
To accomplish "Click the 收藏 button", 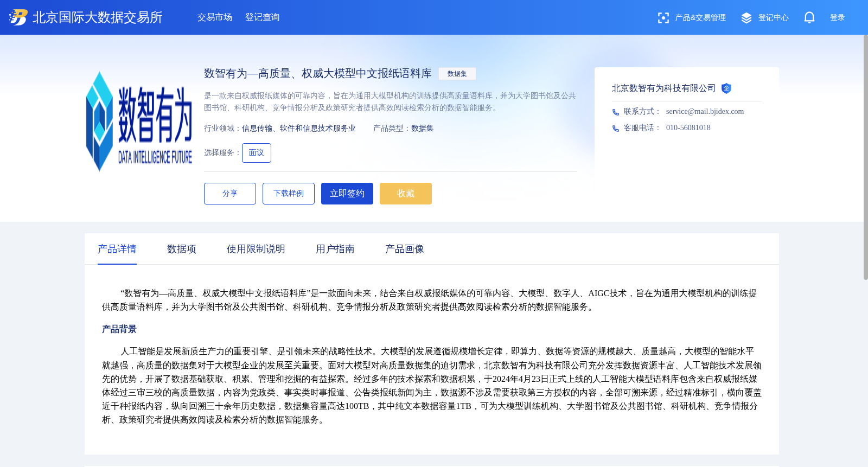I will pyautogui.click(x=406, y=194).
